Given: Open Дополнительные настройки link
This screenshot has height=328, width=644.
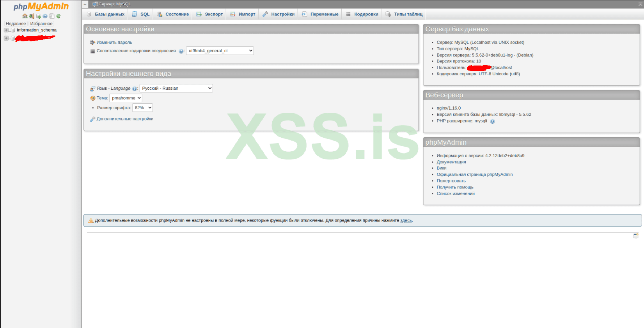Looking at the screenshot, I should click(125, 119).
